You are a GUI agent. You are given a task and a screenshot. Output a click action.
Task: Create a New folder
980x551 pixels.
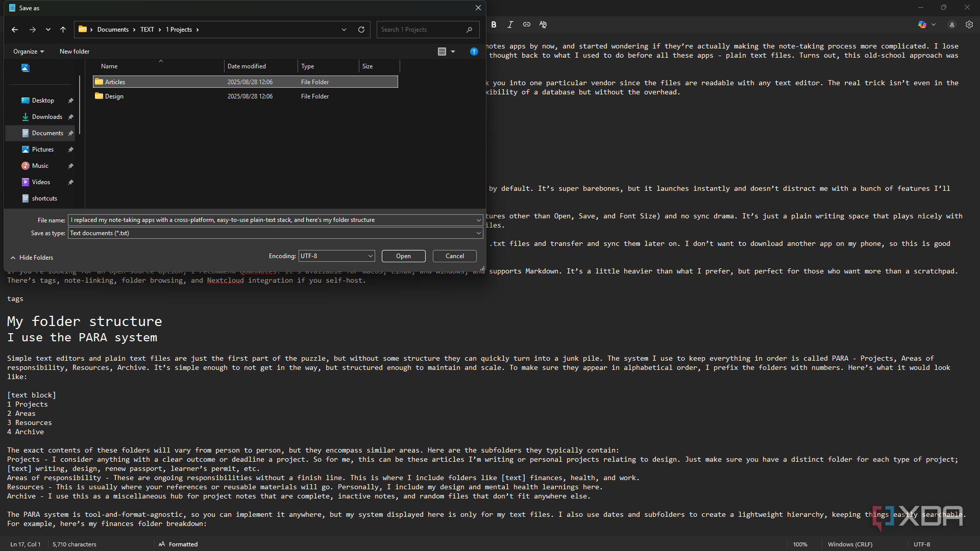[75, 52]
